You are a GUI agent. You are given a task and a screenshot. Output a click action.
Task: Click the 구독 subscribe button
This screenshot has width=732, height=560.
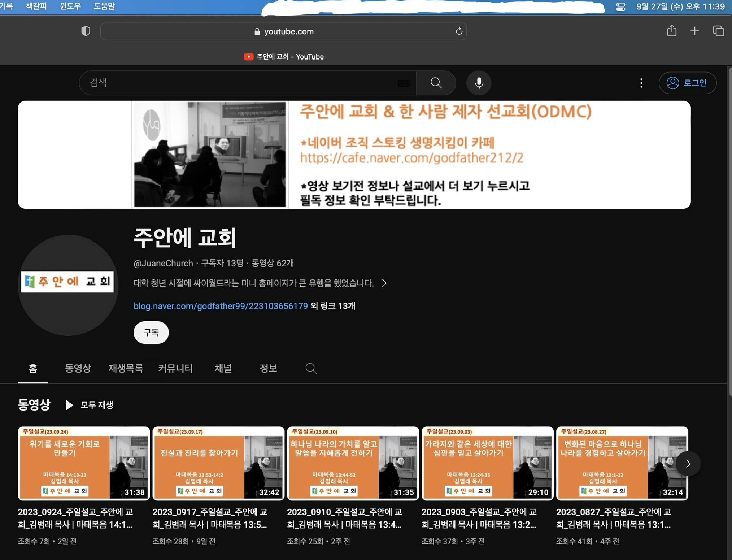click(x=151, y=332)
